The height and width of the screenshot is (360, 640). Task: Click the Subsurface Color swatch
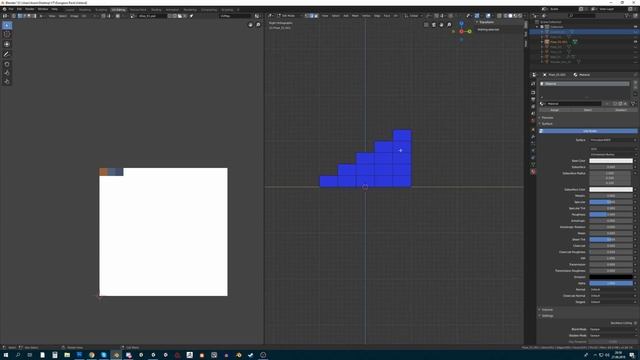611,189
